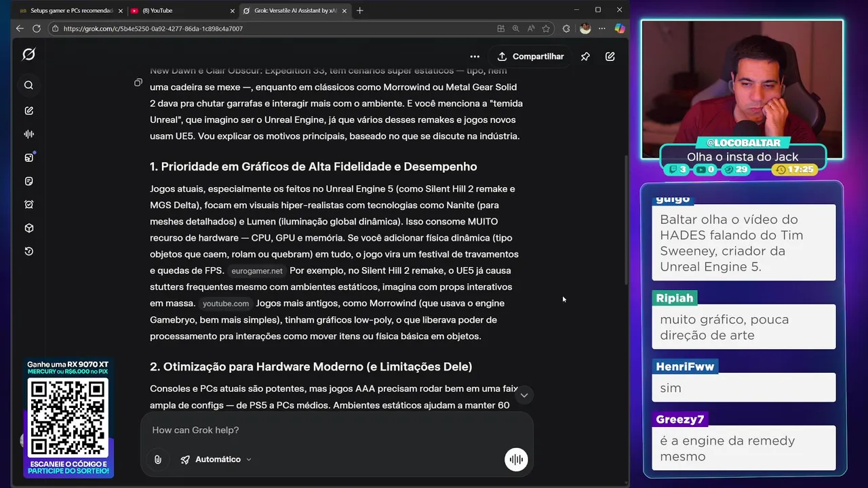This screenshot has height=488, width=868.
Task: Go back with the browser back arrow
Action: click(x=20, y=28)
